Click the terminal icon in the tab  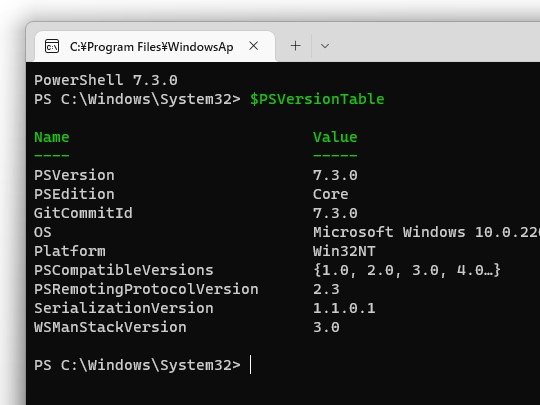[x=52, y=46]
